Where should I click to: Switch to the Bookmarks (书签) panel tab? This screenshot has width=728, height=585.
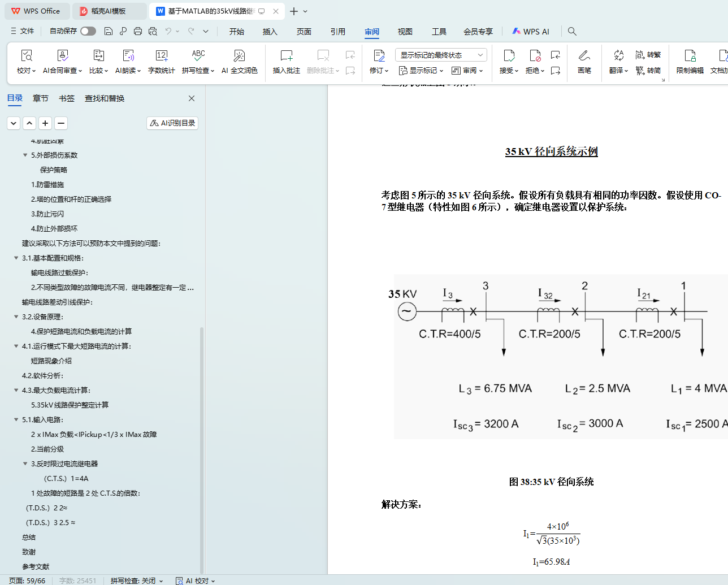[67, 98]
